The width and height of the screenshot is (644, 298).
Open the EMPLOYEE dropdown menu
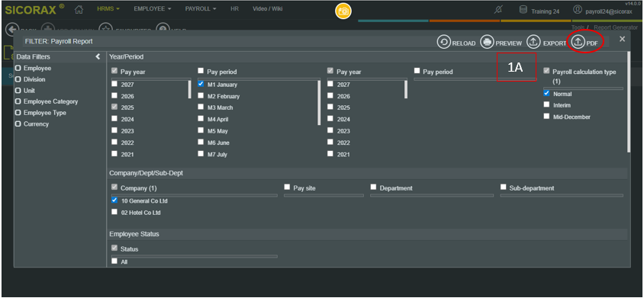pyautogui.click(x=153, y=8)
